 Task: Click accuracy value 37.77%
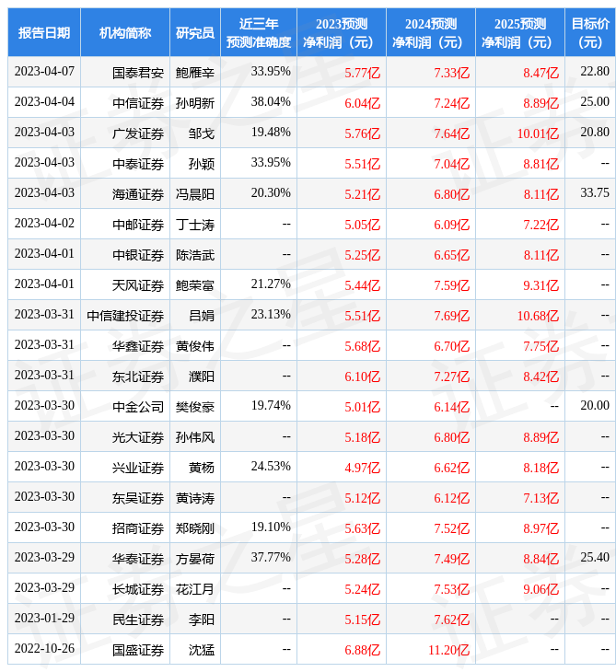pyautogui.click(x=271, y=557)
